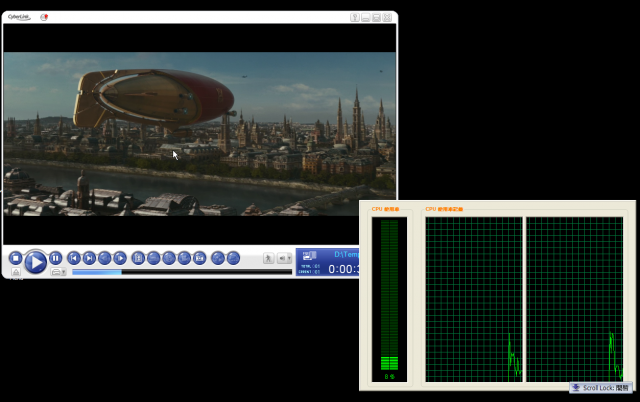Viewport: 640px width, 402px height.
Task: Click the playback seek bar
Action: tap(182, 272)
